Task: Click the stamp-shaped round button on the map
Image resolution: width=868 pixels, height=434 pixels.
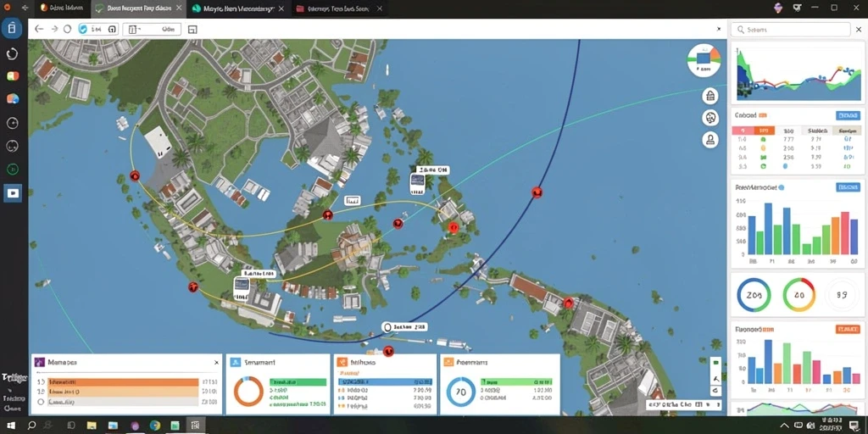Action: [x=710, y=140]
